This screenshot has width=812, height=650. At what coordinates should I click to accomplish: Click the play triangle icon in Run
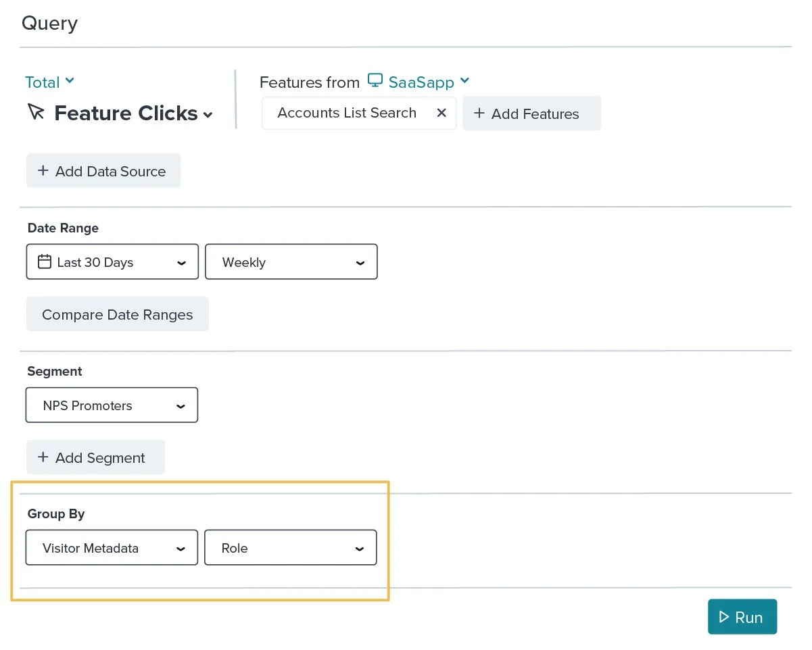[724, 617]
